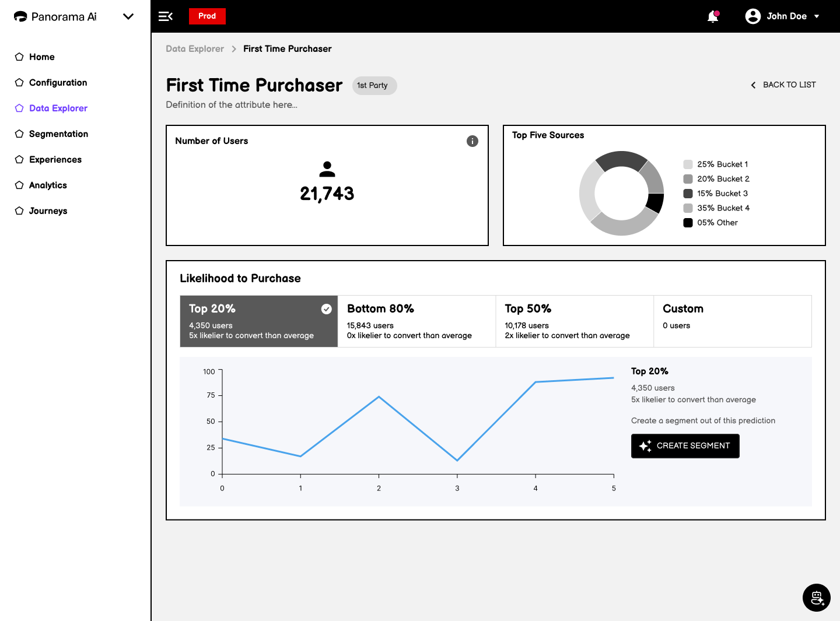The width and height of the screenshot is (840, 621).
Task: Select the Custom likelihood option
Action: click(733, 321)
